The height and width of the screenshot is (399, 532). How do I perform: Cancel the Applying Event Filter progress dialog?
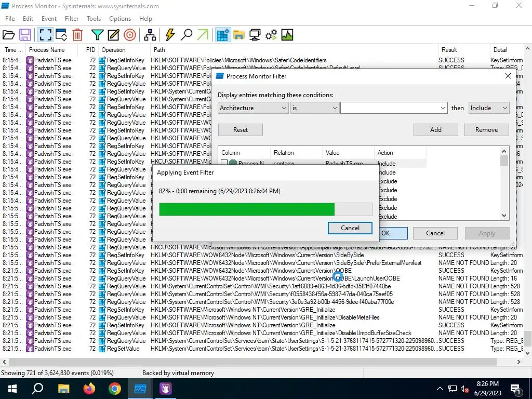click(350, 228)
